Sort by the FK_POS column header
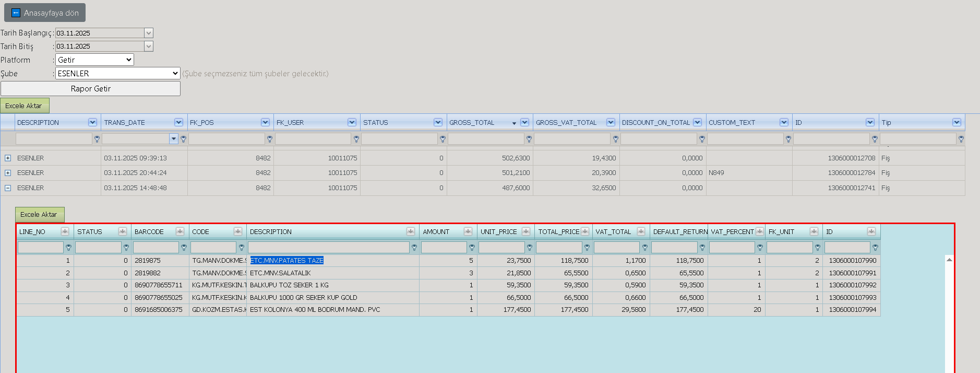 click(x=224, y=122)
